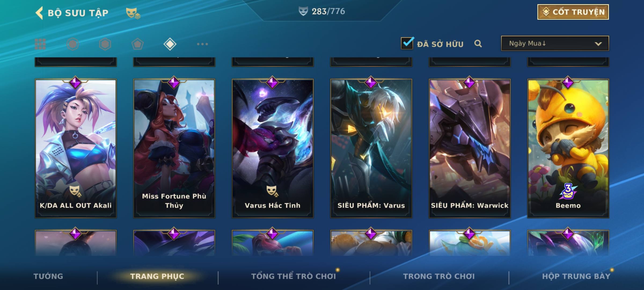
Task: Open the Beemo skin card
Action: pos(568,148)
